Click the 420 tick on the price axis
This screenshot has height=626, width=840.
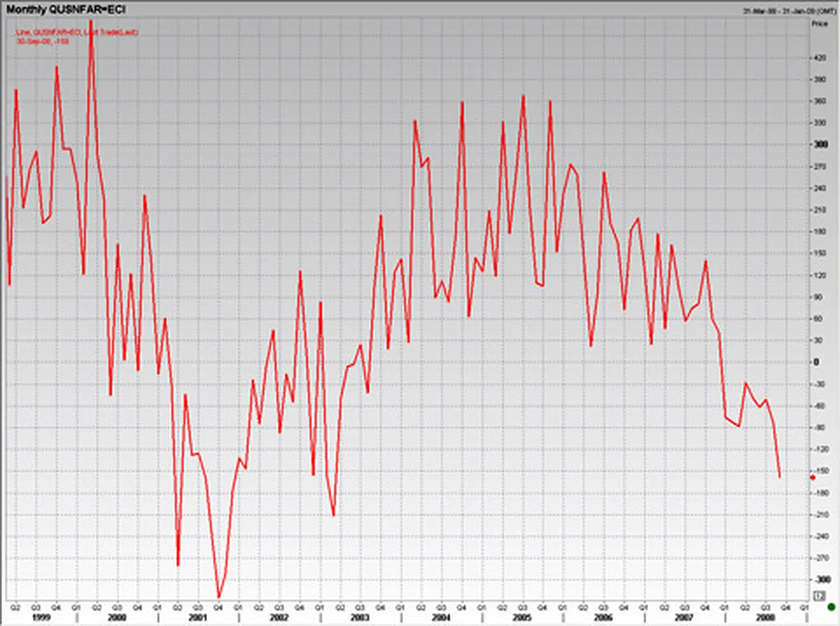point(820,58)
